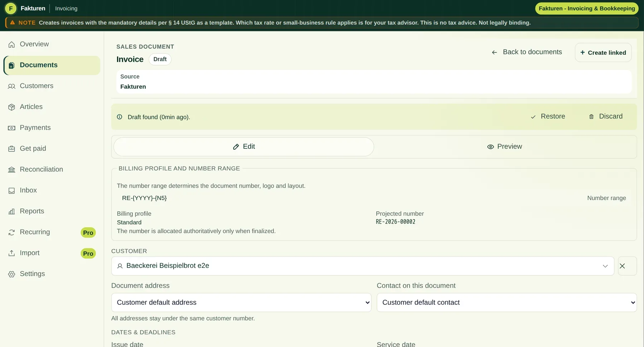Click the Get paid briefcase icon
644x347 pixels.
pyautogui.click(x=11, y=149)
